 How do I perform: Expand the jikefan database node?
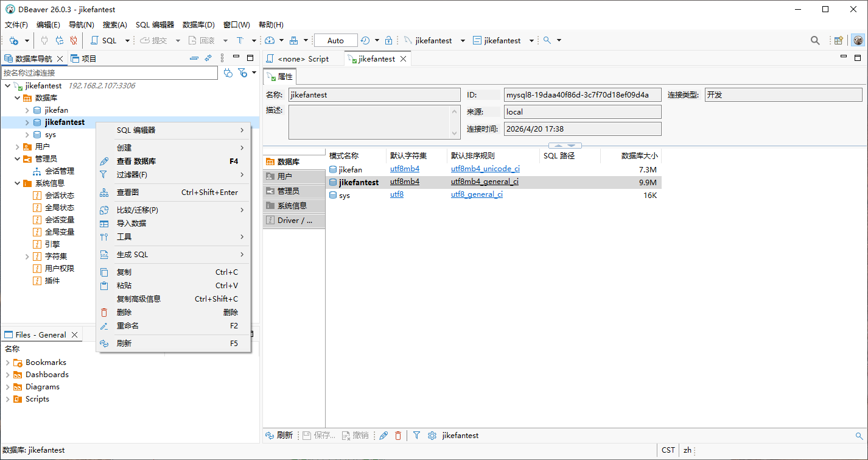(x=27, y=110)
